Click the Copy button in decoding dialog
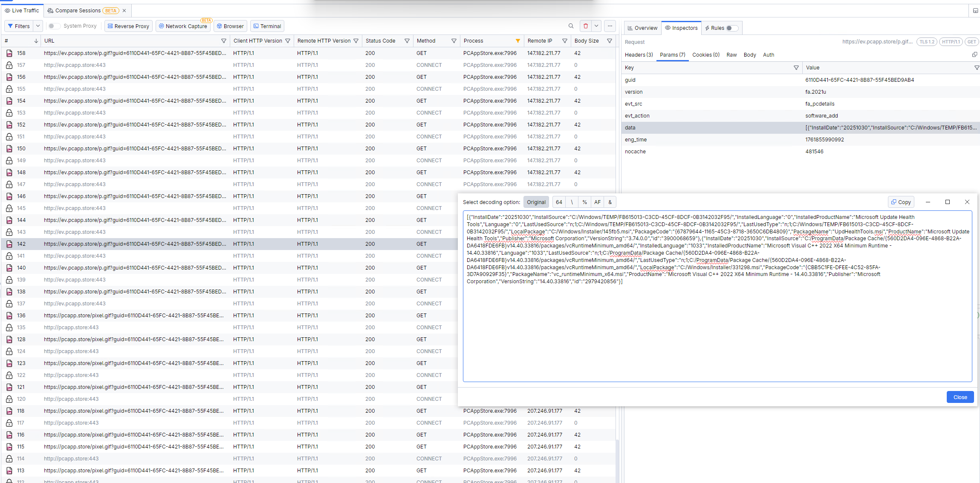The height and width of the screenshot is (483, 980). tap(901, 202)
